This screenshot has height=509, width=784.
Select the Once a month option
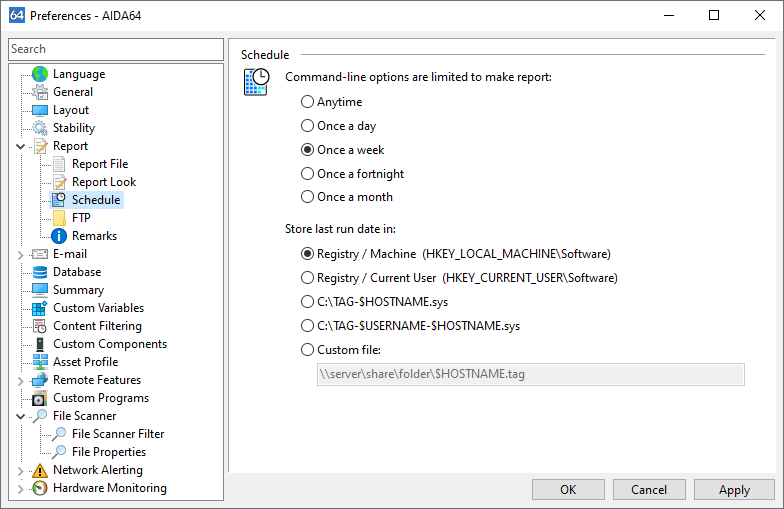347,197
